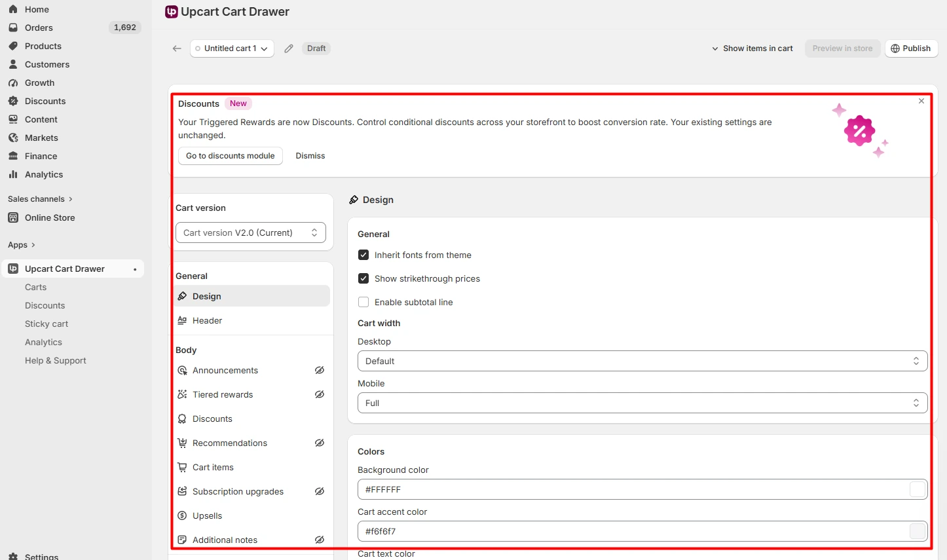Uncheck Show strikethrough prices

(363, 278)
